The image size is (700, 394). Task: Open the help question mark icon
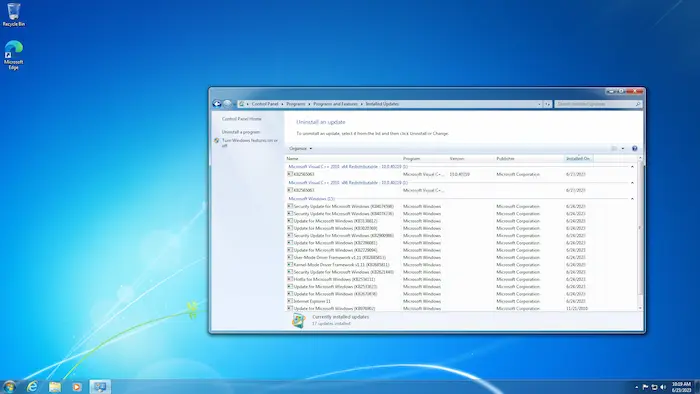click(634, 149)
